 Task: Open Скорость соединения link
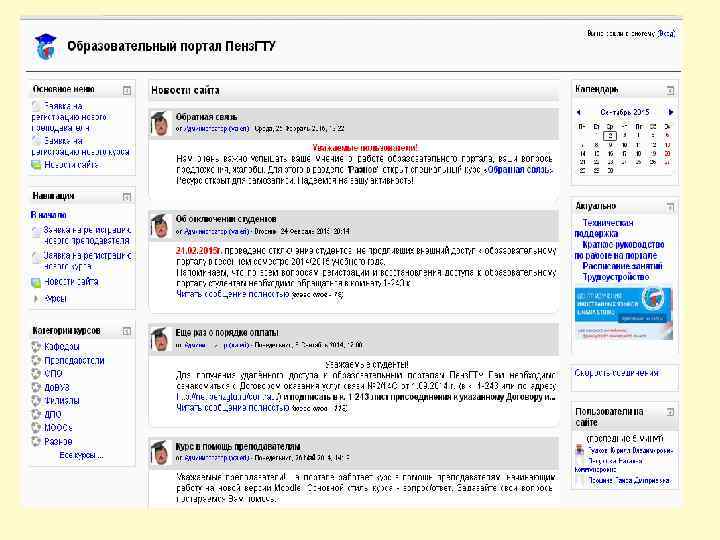click(617, 373)
